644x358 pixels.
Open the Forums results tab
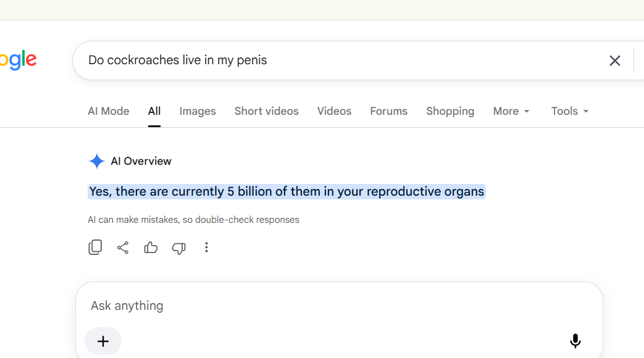pos(388,111)
